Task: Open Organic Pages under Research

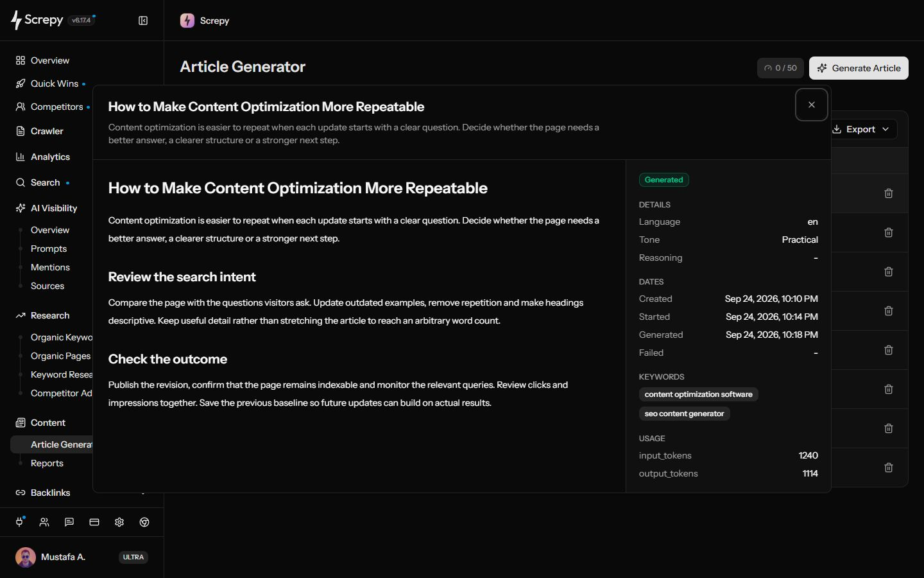Action: pos(60,356)
